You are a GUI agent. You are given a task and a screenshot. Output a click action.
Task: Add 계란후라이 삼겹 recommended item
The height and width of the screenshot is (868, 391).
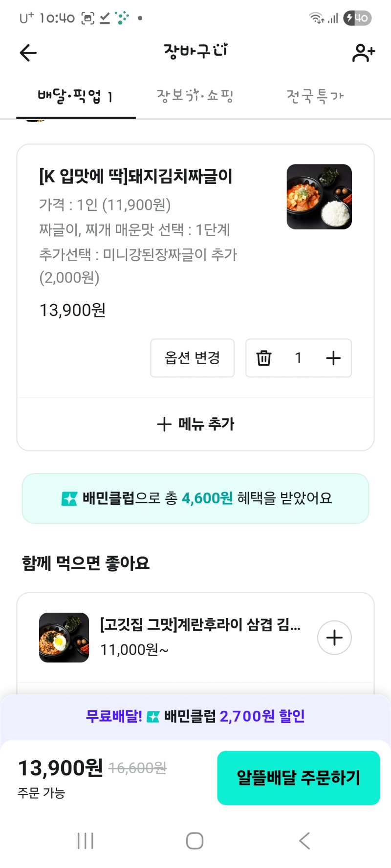[334, 638]
